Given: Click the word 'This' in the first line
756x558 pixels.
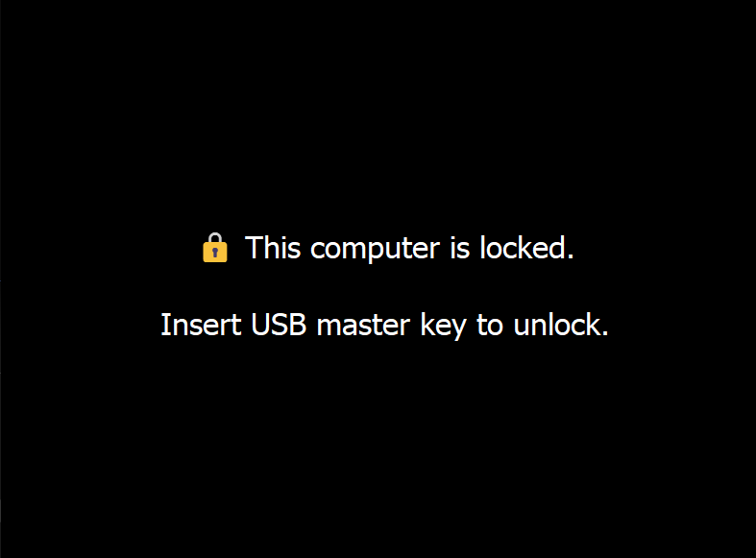Looking at the screenshot, I should (x=273, y=248).
